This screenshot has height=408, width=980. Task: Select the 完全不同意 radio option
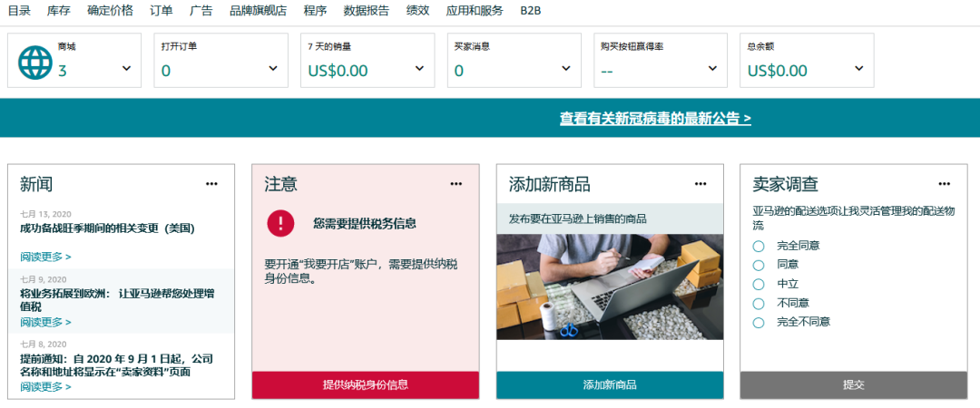[759, 322]
